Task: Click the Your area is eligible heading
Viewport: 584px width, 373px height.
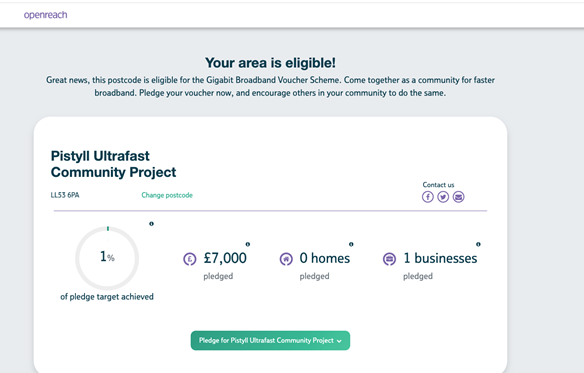Action: [x=270, y=63]
